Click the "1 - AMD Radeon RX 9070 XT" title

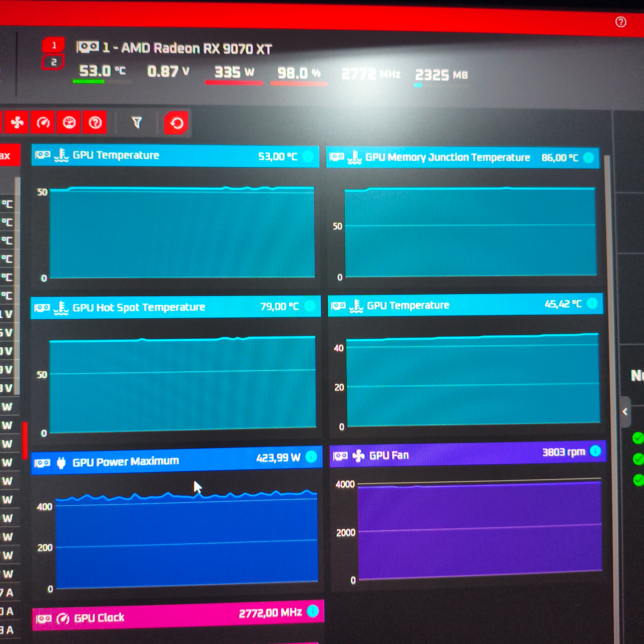(187, 49)
